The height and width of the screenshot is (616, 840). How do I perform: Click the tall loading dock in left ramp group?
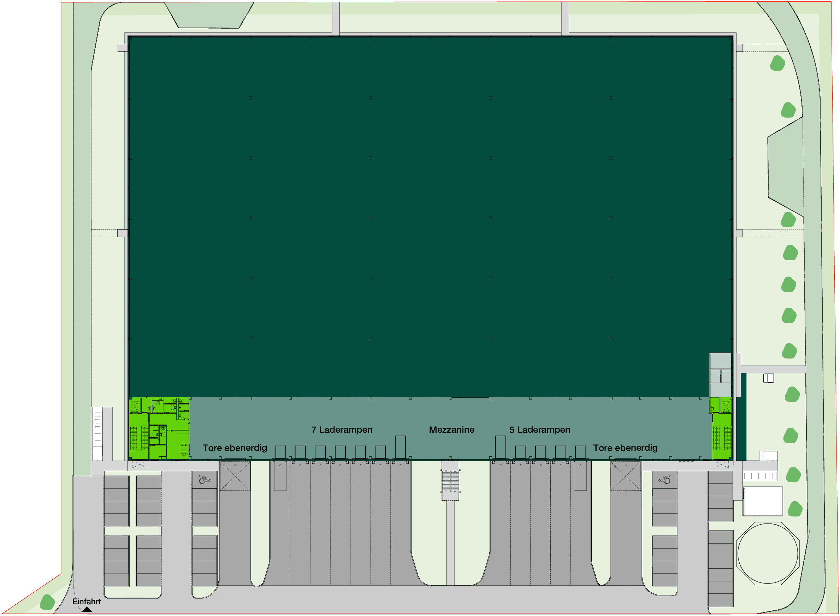[x=400, y=447]
